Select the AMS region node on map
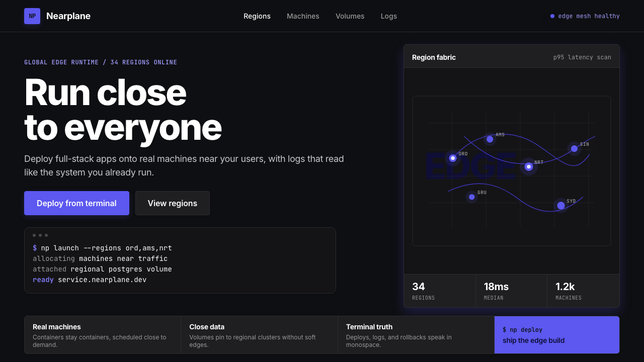The image size is (644, 362). click(490, 139)
